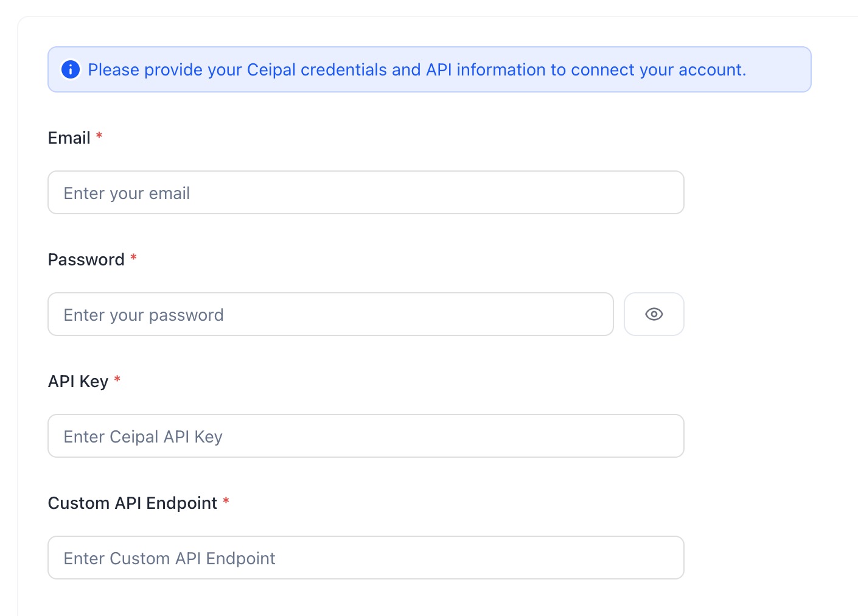This screenshot has width=858, height=616.
Task: Focus the 'Enter your password' field
Action: pos(330,314)
